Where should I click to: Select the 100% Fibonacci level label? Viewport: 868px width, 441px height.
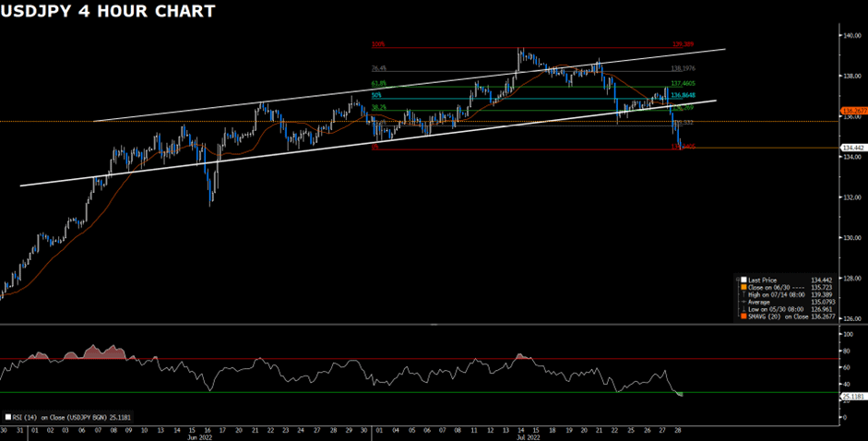pyautogui.click(x=377, y=44)
